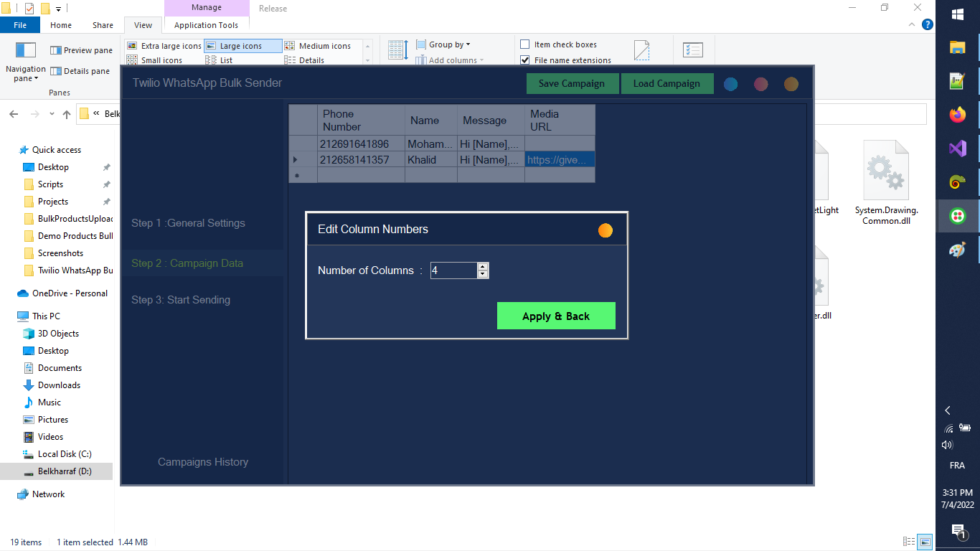This screenshot has height=551, width=980.
Task: Switch to large thumbnails view in status bar
Action: 925,542
